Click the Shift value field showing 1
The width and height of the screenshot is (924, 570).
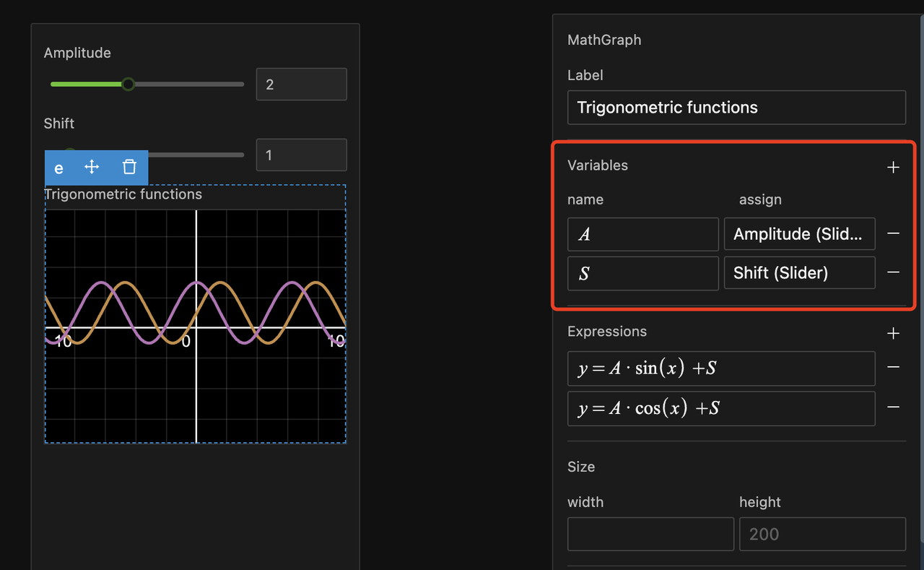301,155
